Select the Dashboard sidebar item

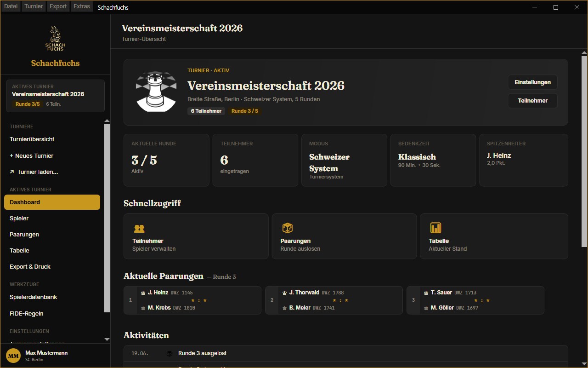tap(52, 202)
